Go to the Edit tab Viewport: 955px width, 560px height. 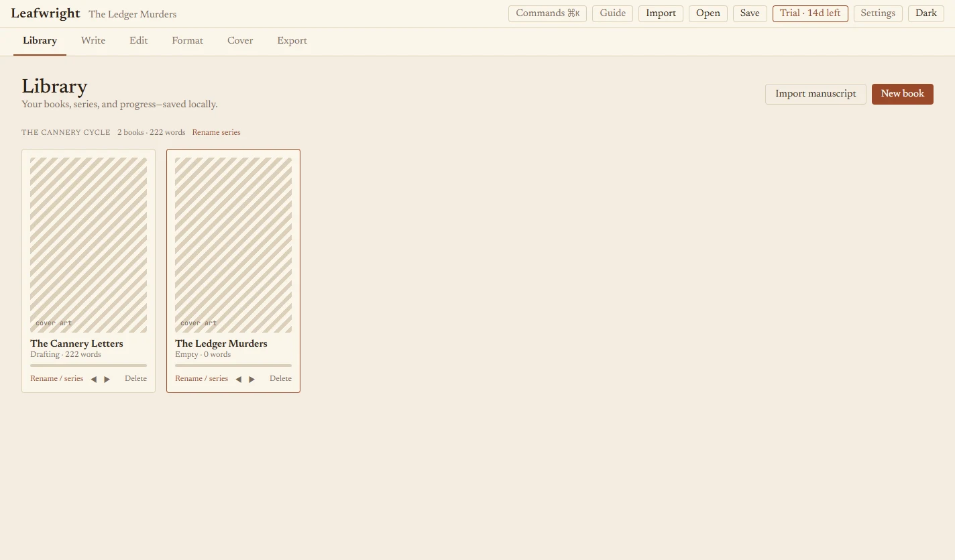click(139, 41)
